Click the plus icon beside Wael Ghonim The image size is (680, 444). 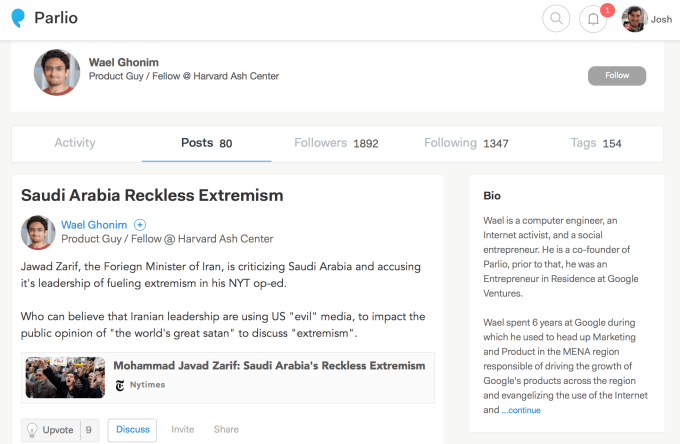[140, 225]
